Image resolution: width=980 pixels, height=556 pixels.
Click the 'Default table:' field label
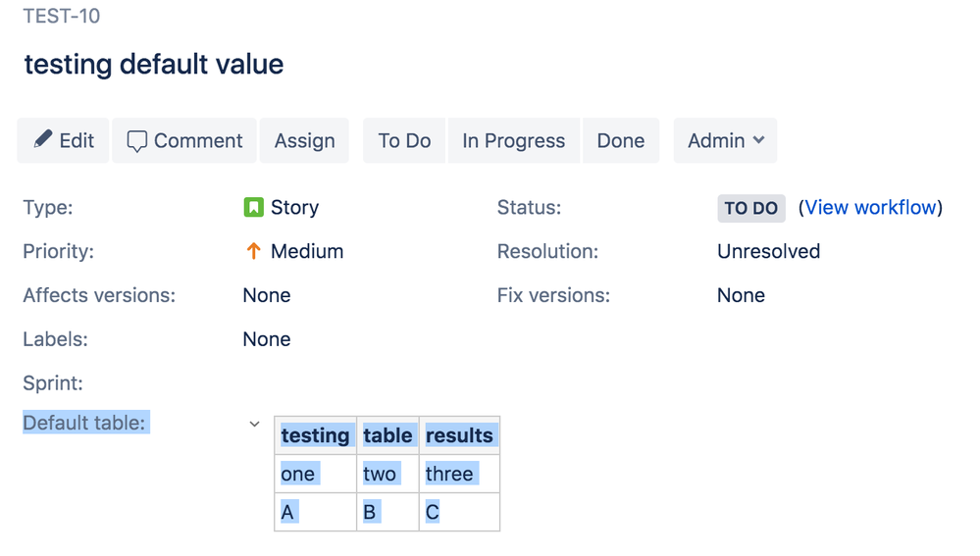tap(84, 423)
